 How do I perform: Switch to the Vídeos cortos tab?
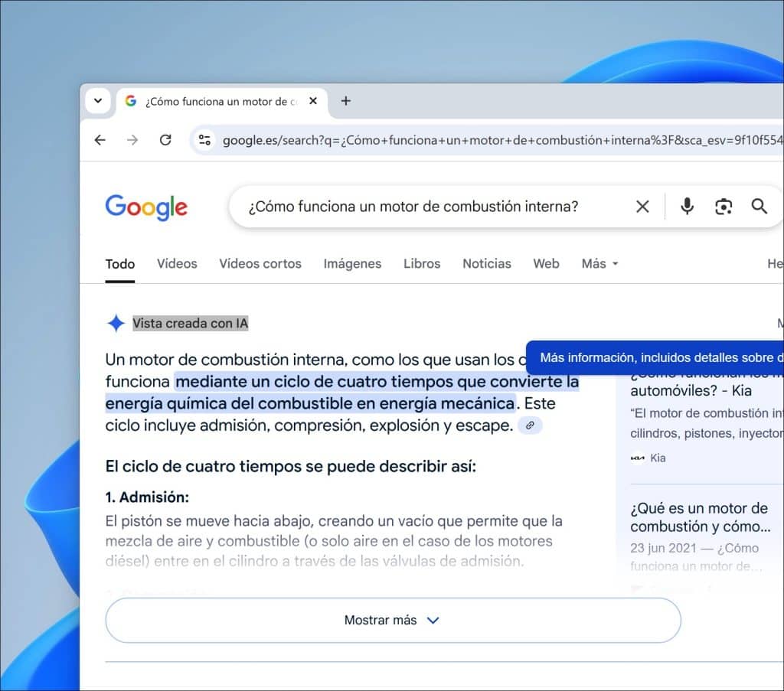point(260,264)
